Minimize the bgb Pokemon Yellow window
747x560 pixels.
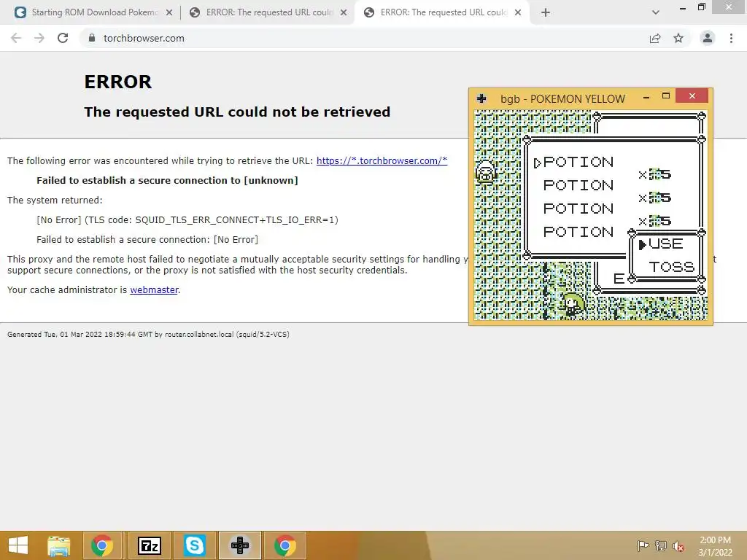(x=646, y=97)
